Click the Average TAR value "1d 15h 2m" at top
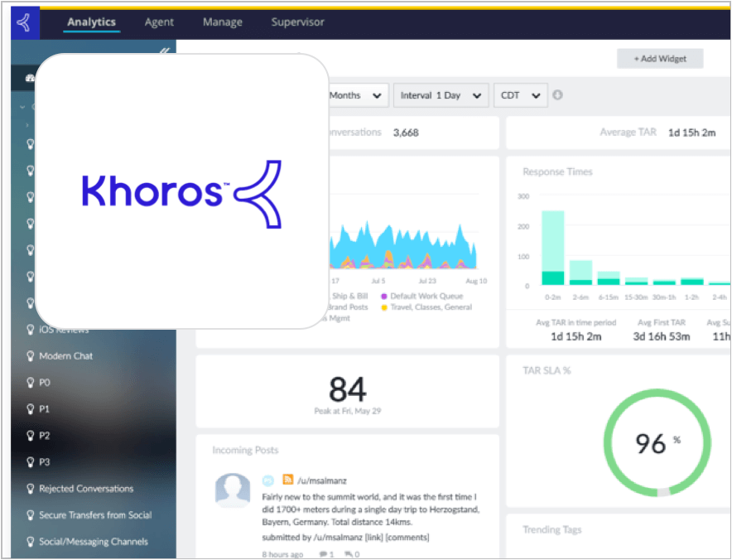This screenshot has width=732, height=560. 692,133
